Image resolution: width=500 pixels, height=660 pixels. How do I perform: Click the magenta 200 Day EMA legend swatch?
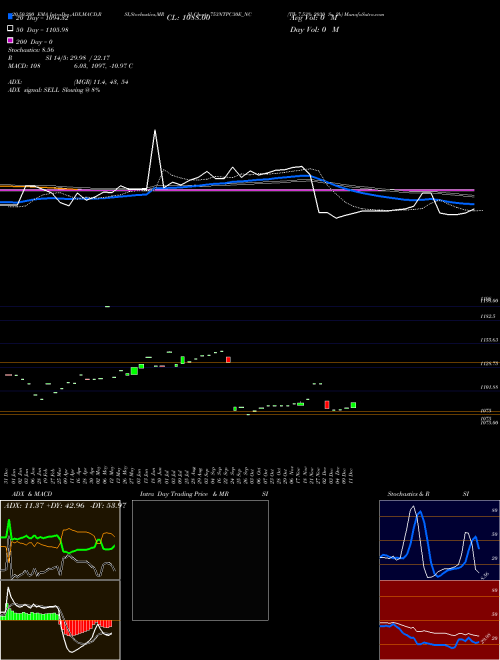tap(10, 40)
